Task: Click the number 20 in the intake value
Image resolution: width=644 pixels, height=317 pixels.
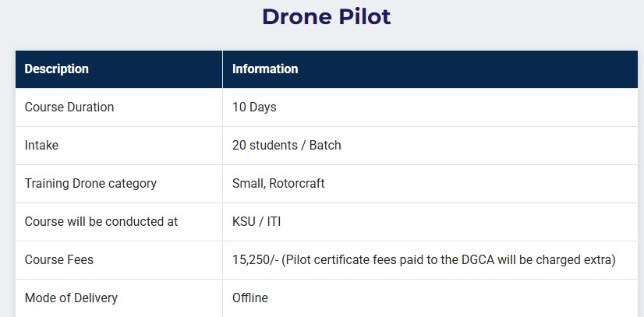Action: 239,146
